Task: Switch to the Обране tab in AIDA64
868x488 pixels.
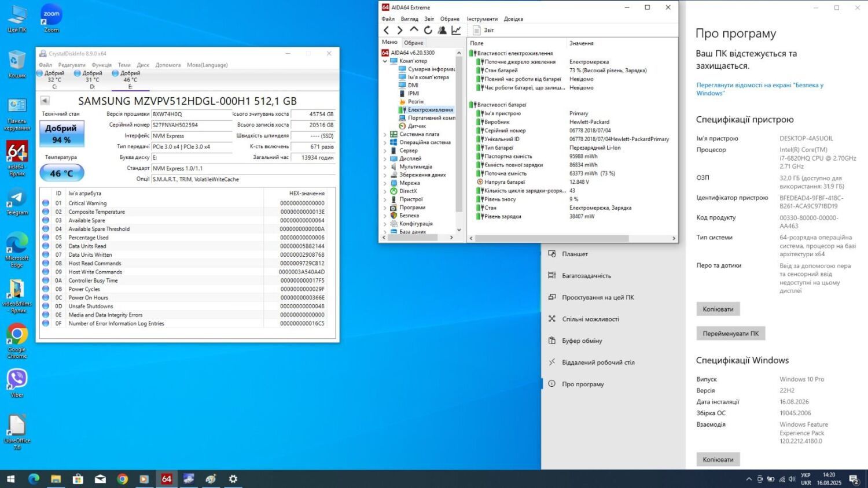Action: pos(413,43)
